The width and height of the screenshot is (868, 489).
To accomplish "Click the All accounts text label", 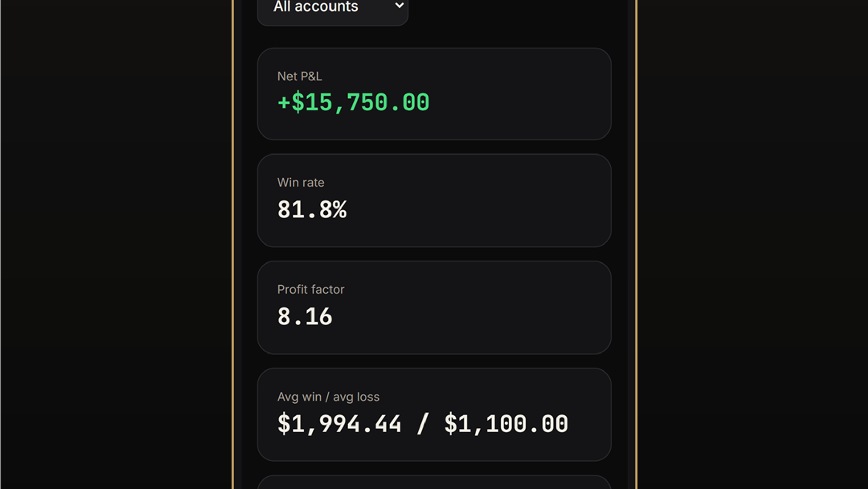I will 316,6.
